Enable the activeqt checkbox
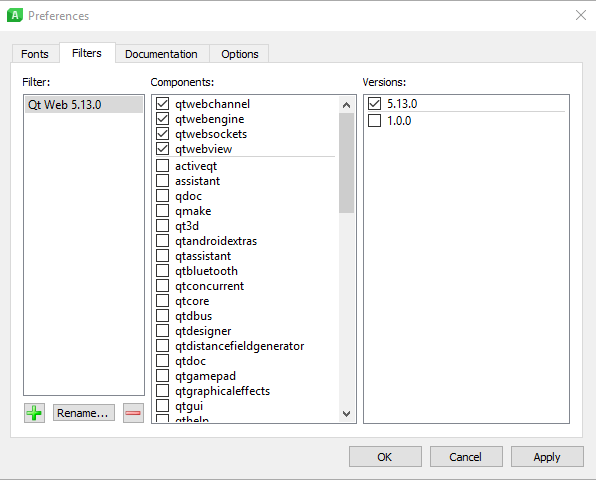Image resolution: width=596 pixels, height=480 pixels. coord(163,166)
